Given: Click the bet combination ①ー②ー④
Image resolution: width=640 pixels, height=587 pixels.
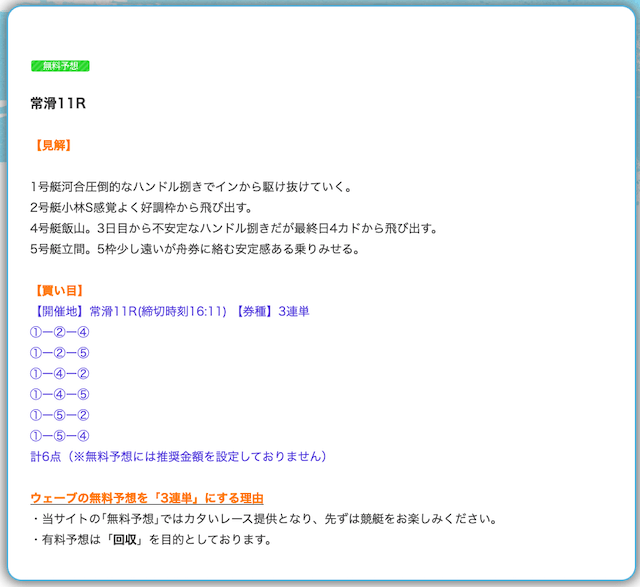Looking at the screenshot, I should (x=60, y=332).
